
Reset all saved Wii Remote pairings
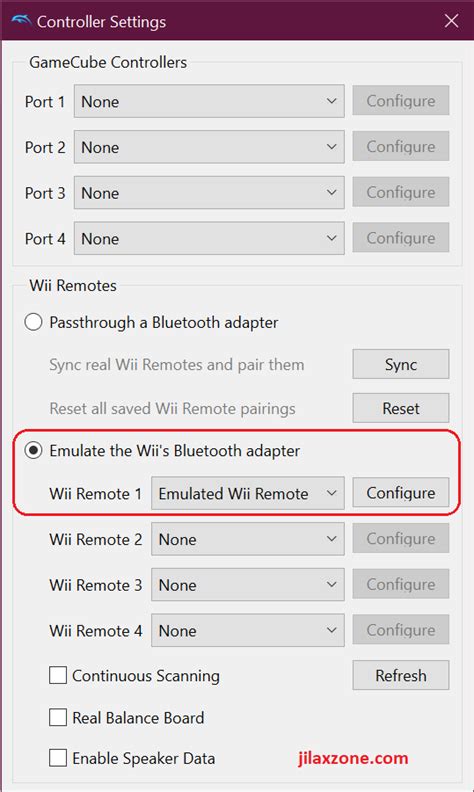pyautogui.click(x=401, y=408)
